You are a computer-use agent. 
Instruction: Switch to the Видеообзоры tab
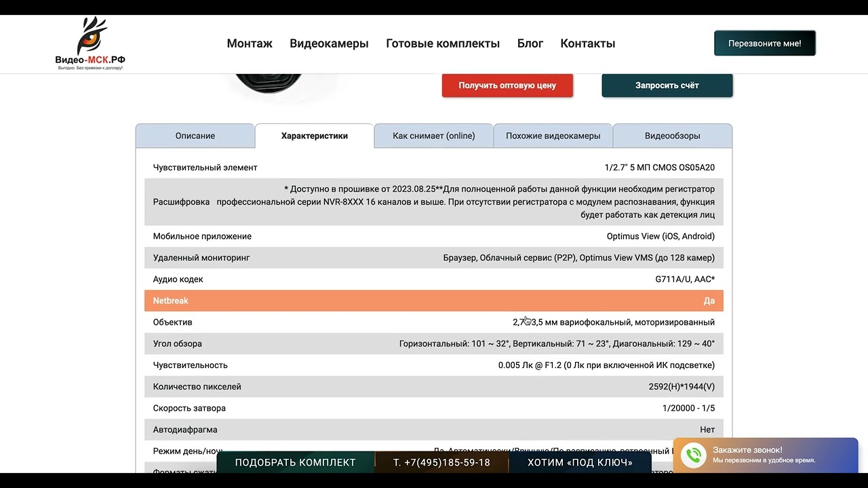pyautogui.click(x=673, y=136)
